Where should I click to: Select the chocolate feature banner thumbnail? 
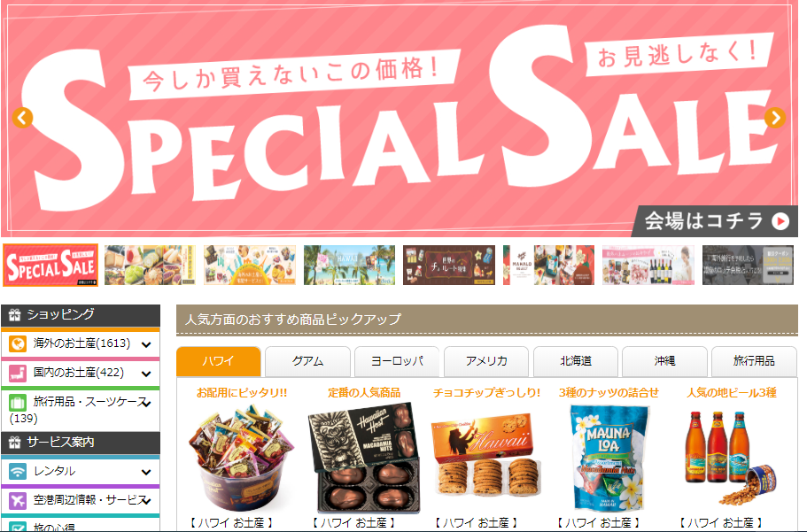tap(449, 265)
